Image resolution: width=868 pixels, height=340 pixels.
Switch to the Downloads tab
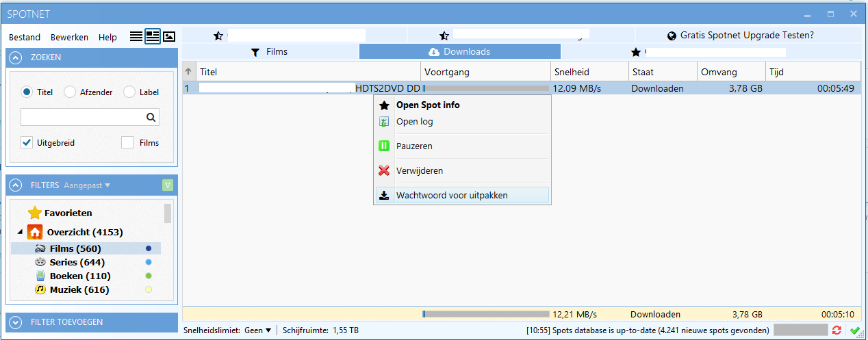(x=459, y=51)
